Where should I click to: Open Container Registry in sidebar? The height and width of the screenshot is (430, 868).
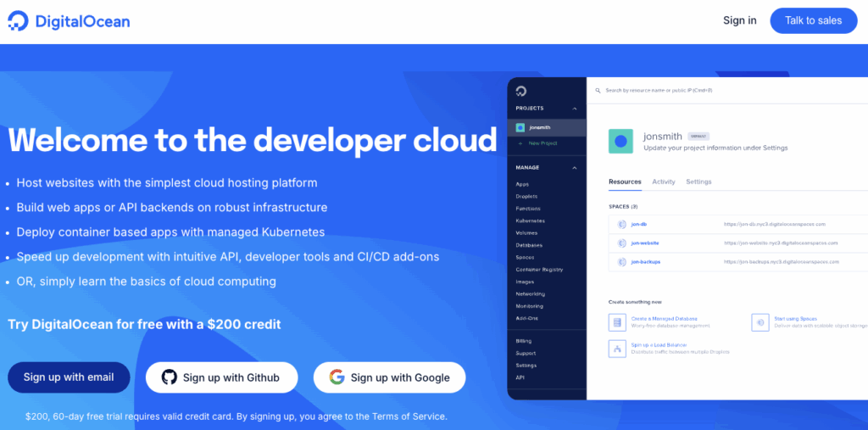coord(539,270)
